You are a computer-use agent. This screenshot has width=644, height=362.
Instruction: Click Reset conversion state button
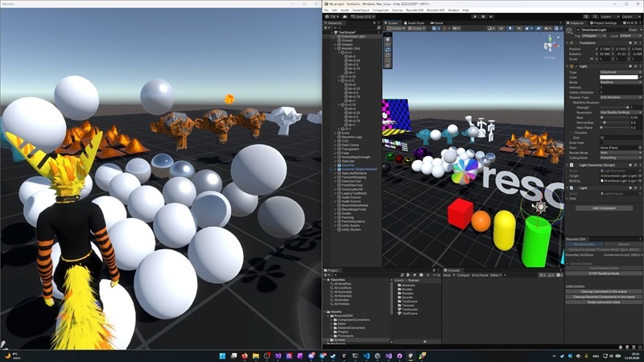(604, 302)
